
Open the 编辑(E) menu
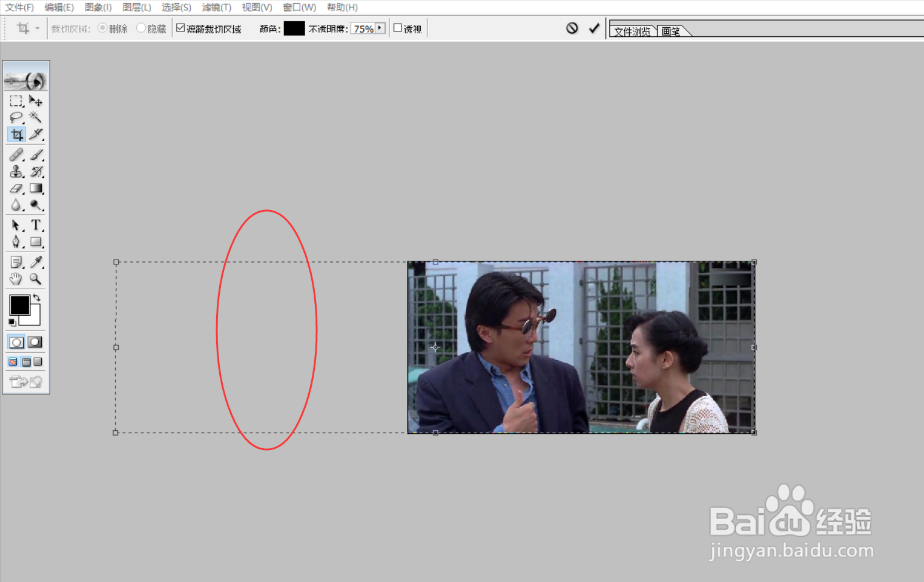(59, 7)
